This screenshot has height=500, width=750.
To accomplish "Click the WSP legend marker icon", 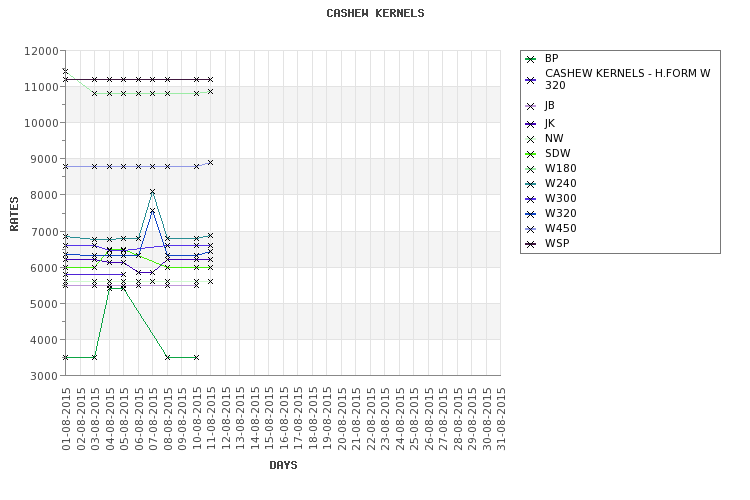I will click(530, 244).
